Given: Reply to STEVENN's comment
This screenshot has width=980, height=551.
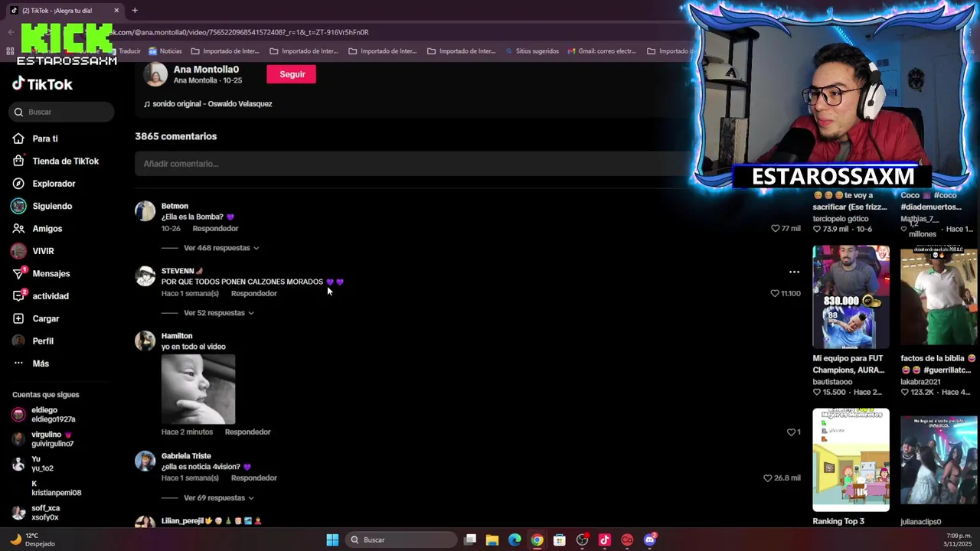Looking at the screenshot, I should 253,293.
